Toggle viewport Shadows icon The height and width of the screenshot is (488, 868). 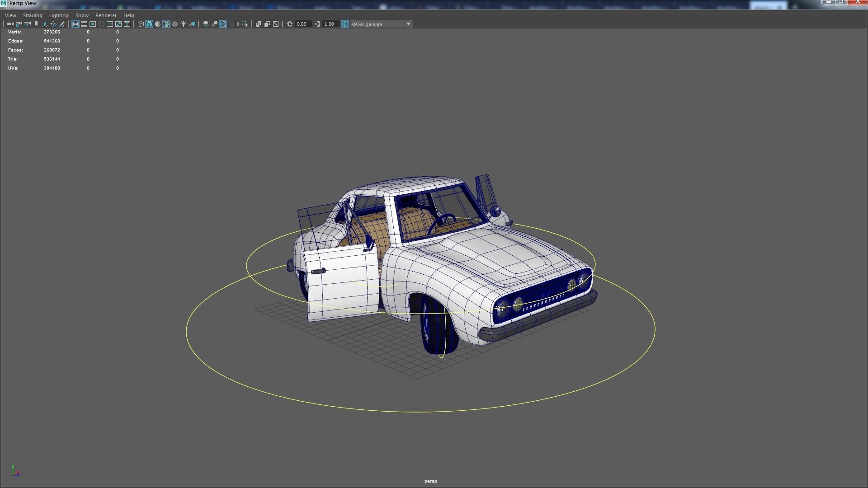pyautogui.click(x=192, y=24)
